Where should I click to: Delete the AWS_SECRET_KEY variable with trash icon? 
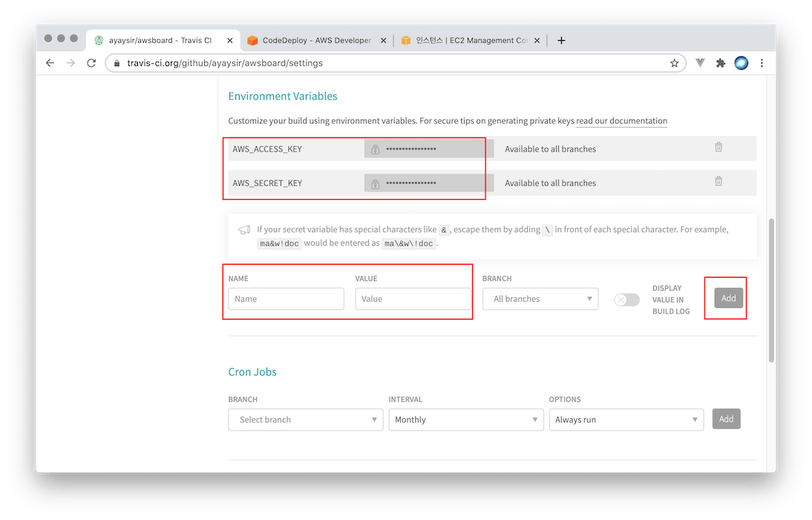pyautogui.click(x=718, y=181)
